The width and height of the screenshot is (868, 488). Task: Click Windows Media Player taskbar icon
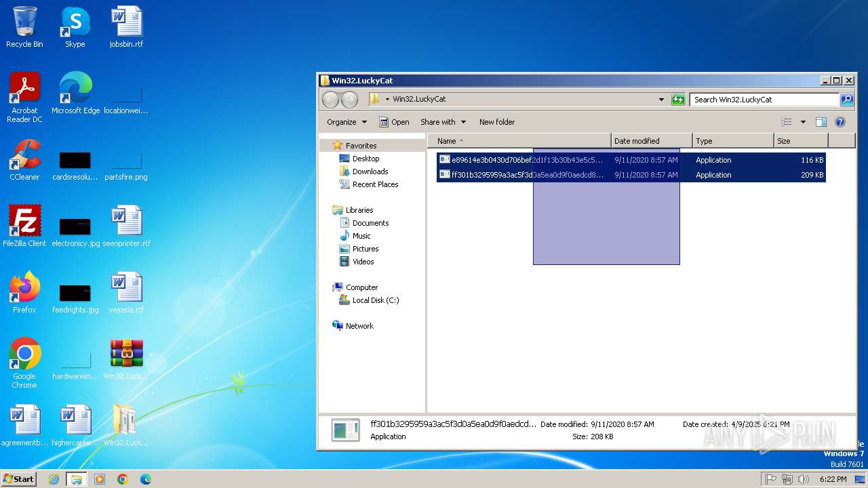[x=100, y=479]
